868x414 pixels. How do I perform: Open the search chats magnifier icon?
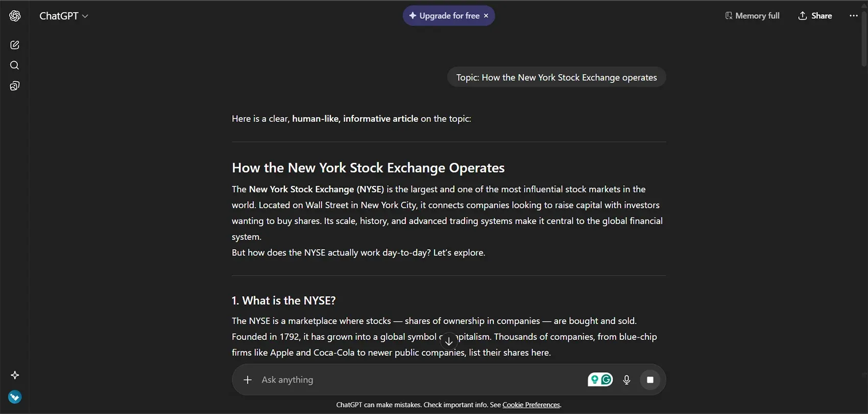pos(15,65)
